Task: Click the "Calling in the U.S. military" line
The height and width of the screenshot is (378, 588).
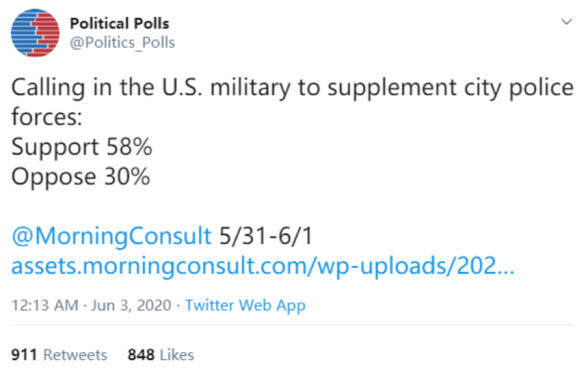Action: 292,88
